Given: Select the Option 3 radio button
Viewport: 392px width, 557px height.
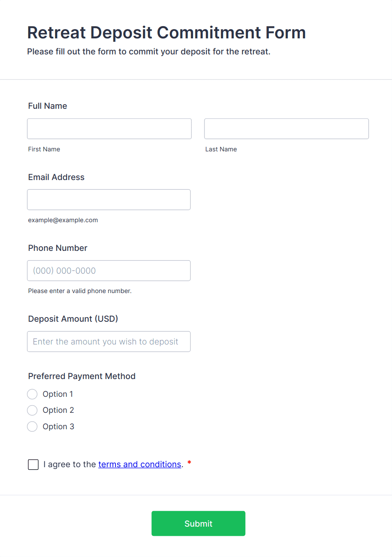Looking at the screenshot, I should 32,427.
